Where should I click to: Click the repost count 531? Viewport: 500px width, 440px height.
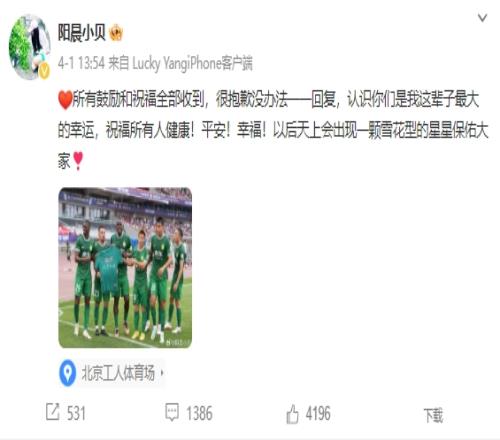point(76,413)
